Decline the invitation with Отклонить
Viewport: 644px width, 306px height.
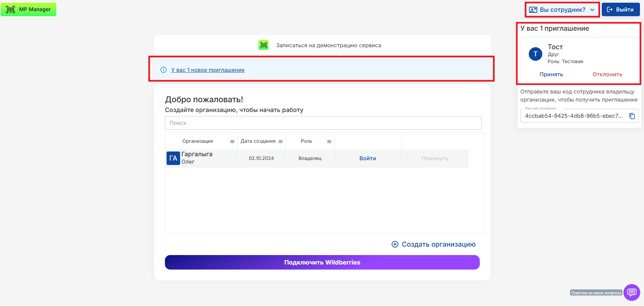click(607, 75)
